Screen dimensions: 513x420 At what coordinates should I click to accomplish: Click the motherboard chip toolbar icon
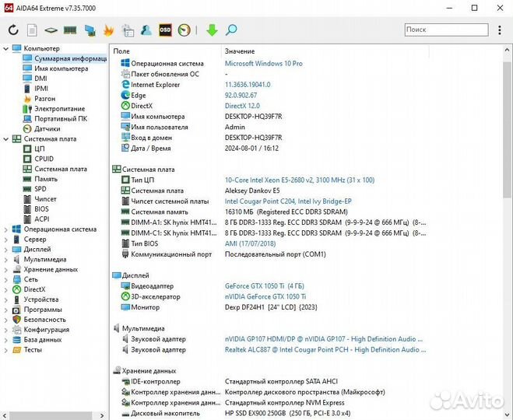(51, 30)
